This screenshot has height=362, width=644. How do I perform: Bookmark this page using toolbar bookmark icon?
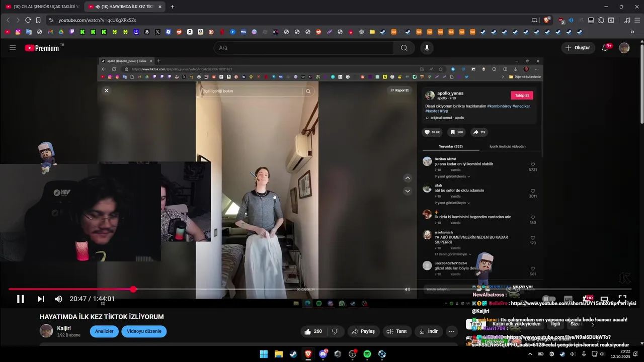click(38, 20)
